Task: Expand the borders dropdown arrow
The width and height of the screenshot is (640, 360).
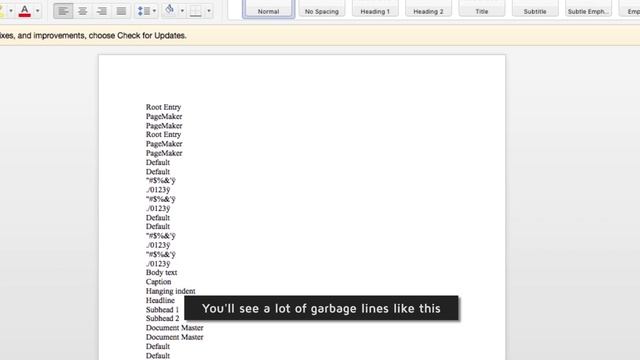Action: click(x=209, y=11)
